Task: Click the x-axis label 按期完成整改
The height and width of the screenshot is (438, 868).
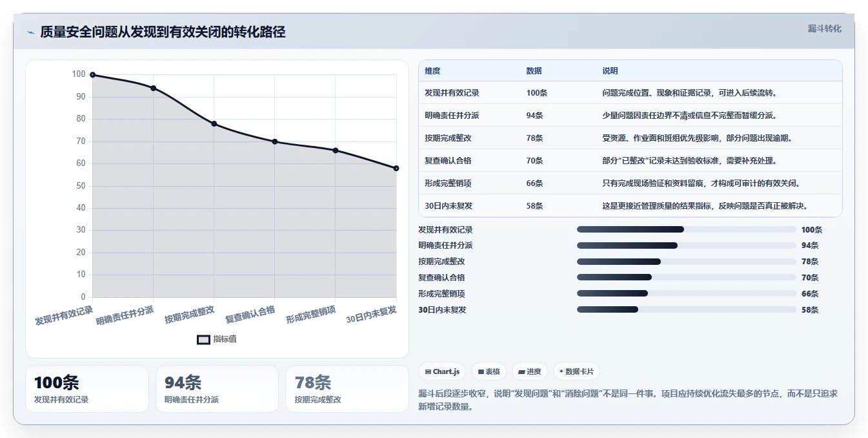Action: [189, 315]
